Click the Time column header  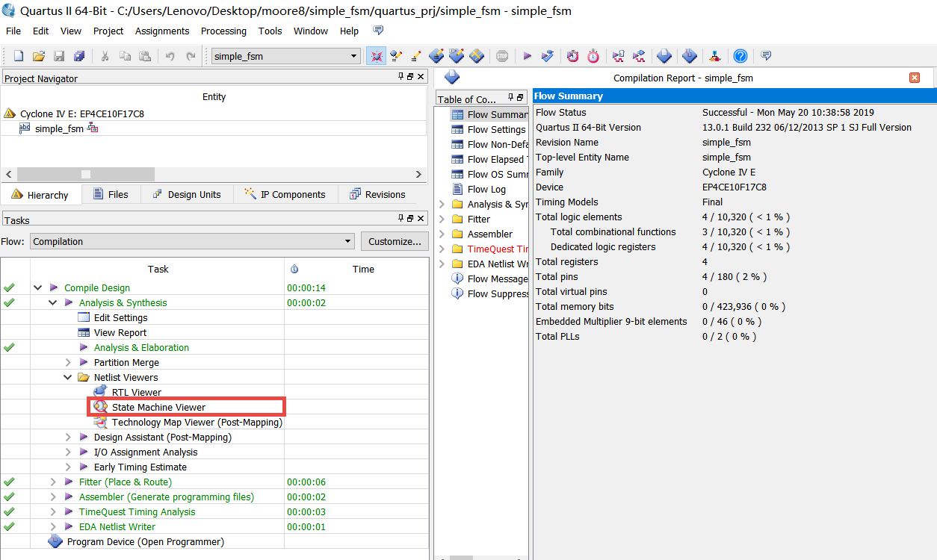coord(363,269)
